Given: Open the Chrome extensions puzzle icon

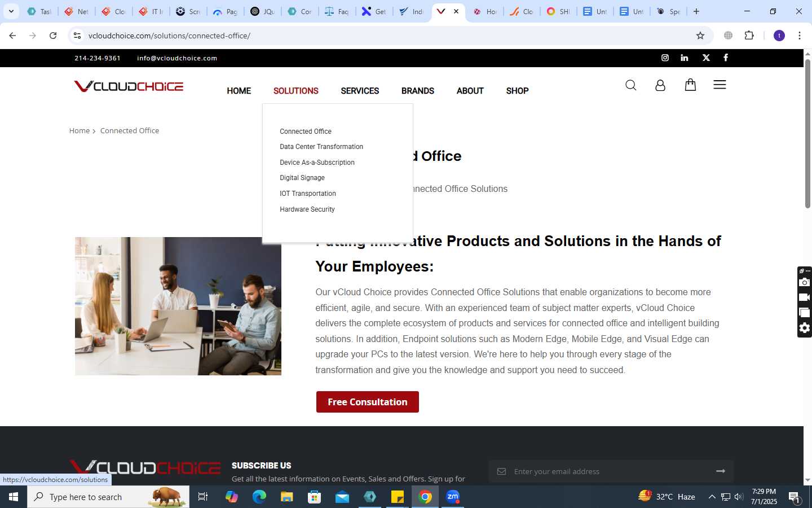Looking at the screenshot, I should tap(749, 36).
